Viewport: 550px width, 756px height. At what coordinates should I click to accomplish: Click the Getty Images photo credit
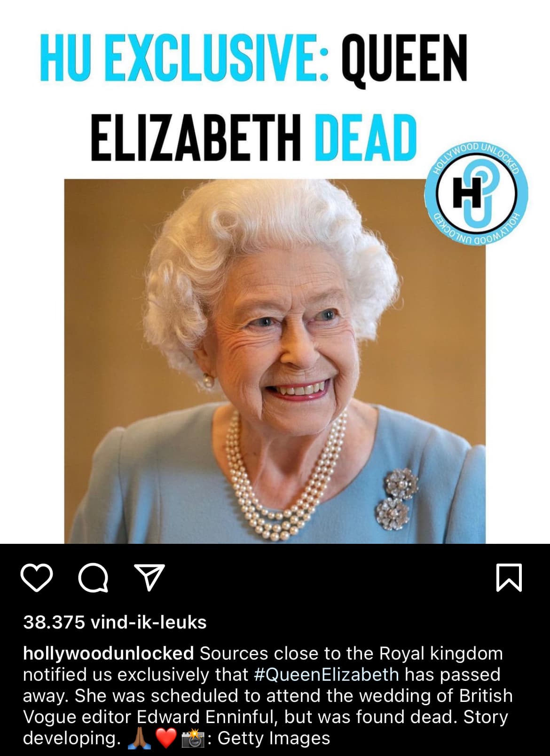274,738
